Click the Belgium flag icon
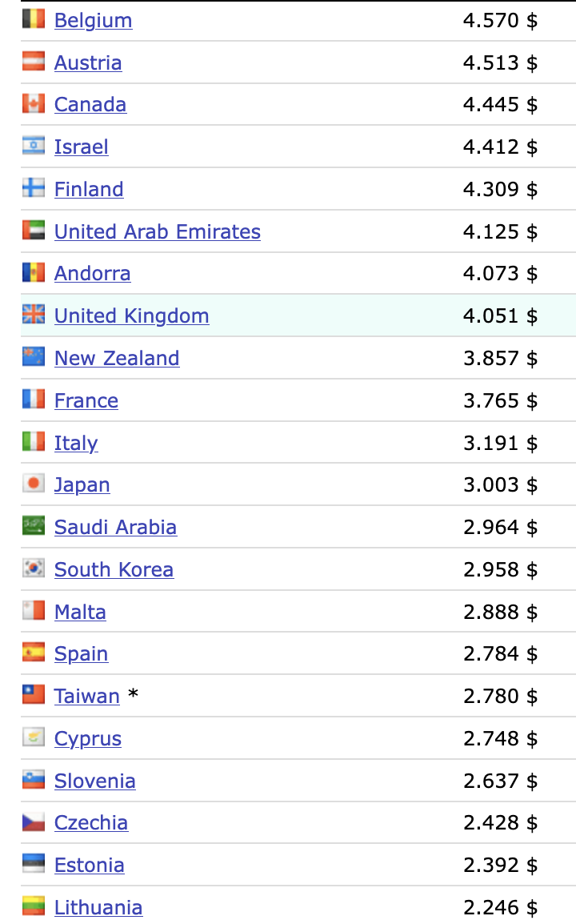This screenshot has height=924, width=576. 34,19
